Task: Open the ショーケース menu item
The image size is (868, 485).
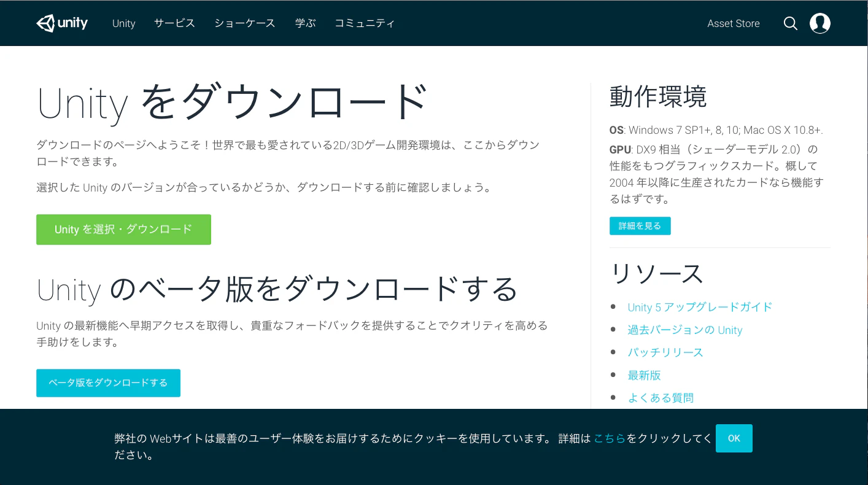Action: coord(245,23)
